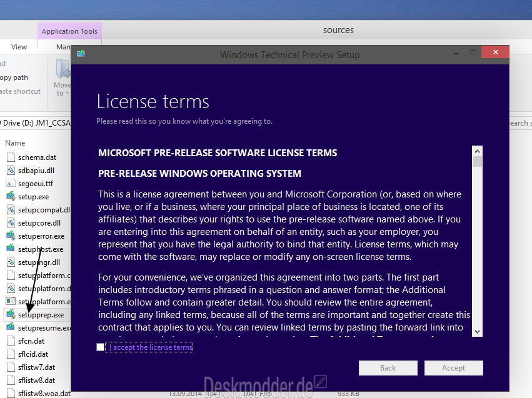Click the setup window title bar icon

pyautogui.click(x=81, y=54)
